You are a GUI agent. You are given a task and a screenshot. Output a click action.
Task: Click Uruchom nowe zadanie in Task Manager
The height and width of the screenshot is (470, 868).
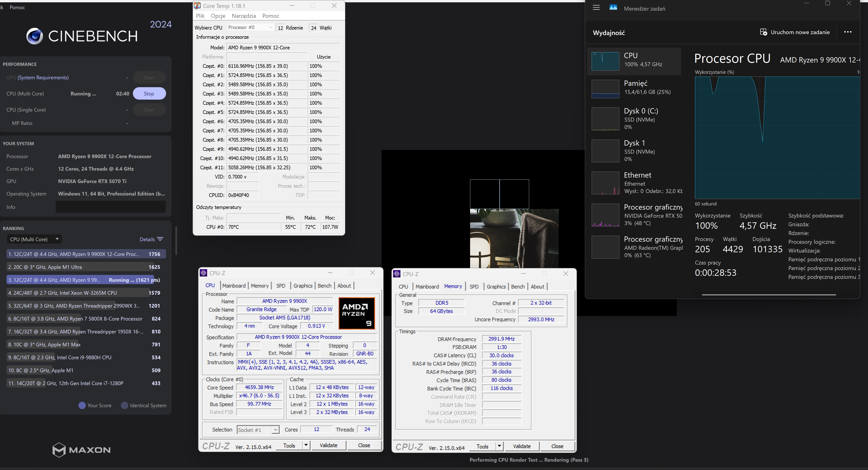coord(795,32)
